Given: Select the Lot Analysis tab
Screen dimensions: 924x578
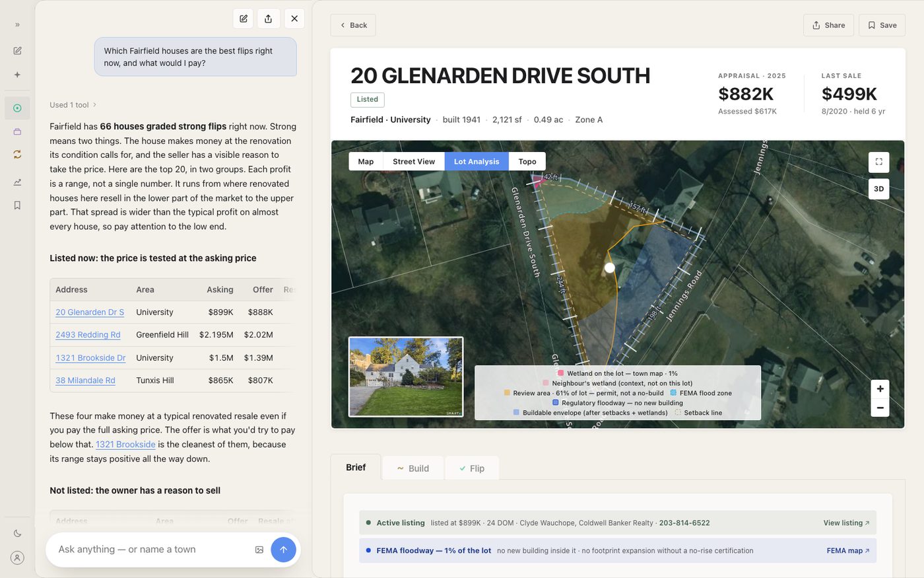Looking at the screenshot, I should [477, 162].
